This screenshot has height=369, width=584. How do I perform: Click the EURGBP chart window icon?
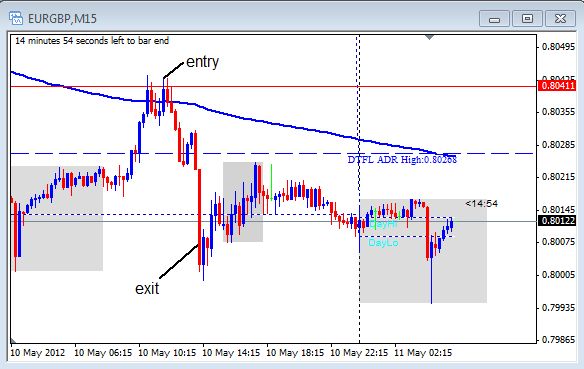pos(16,18)
